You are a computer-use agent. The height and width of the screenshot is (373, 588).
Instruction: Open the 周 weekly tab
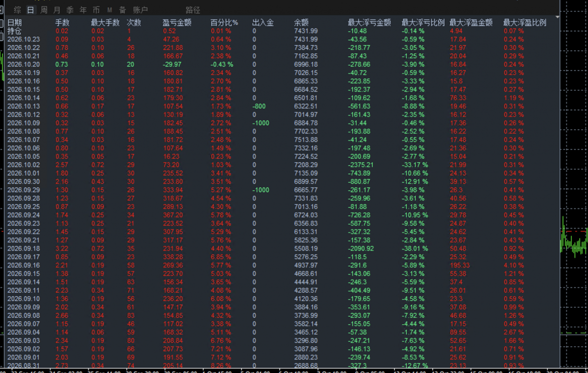44,10
